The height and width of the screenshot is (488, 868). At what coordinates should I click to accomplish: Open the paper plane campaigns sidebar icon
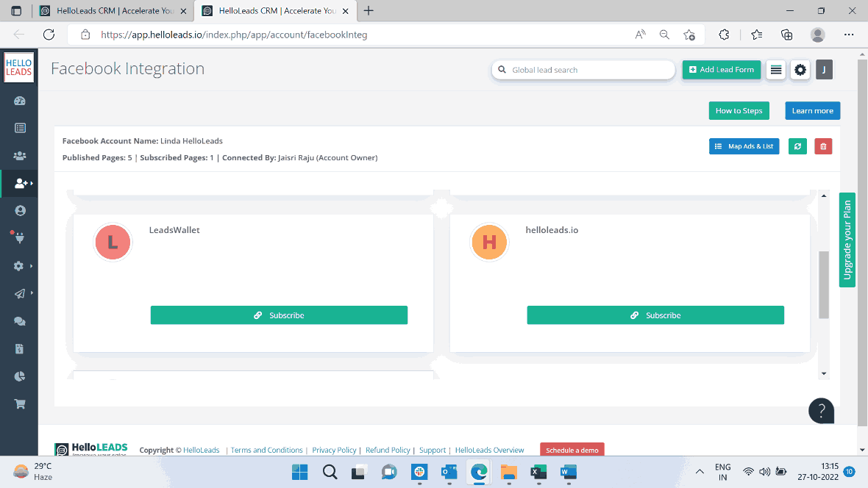click(19, 294)
